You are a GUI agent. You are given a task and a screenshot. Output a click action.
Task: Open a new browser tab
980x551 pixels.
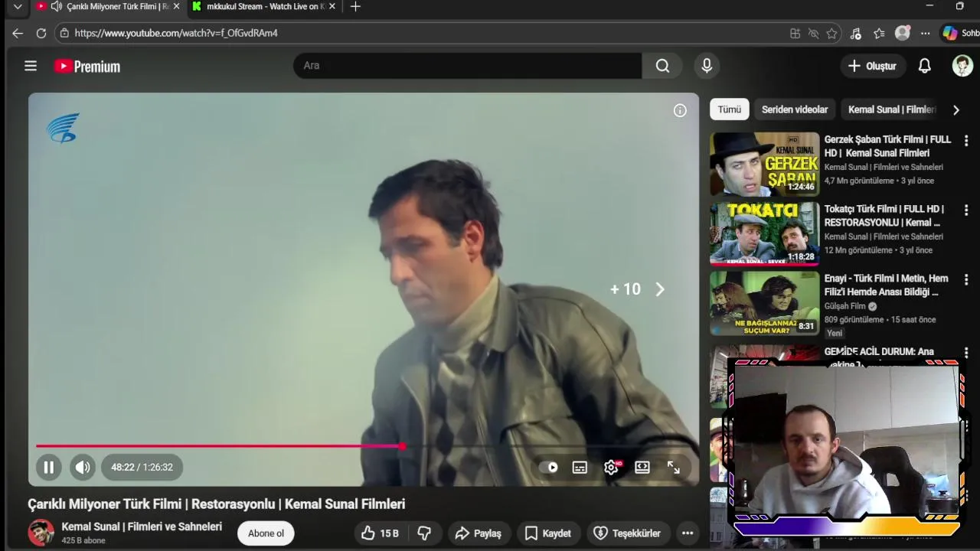[354, 7]
